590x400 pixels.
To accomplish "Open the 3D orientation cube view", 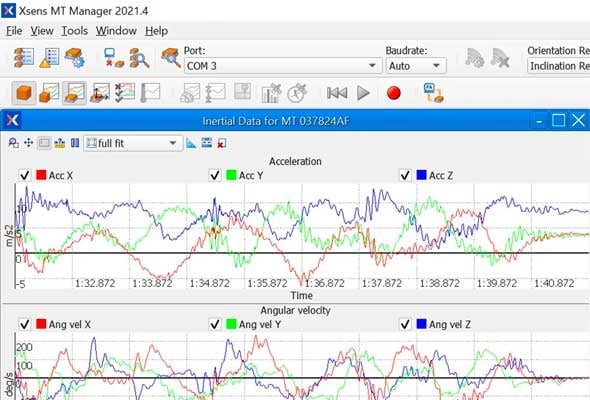I will click(24, 93).
